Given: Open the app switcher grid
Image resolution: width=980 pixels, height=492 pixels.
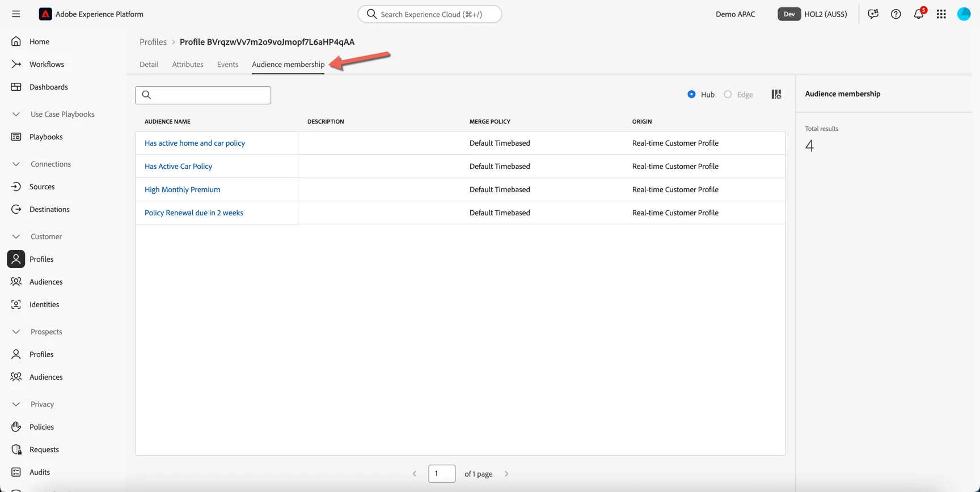Looking at the screenshot, I should (941, 14).
